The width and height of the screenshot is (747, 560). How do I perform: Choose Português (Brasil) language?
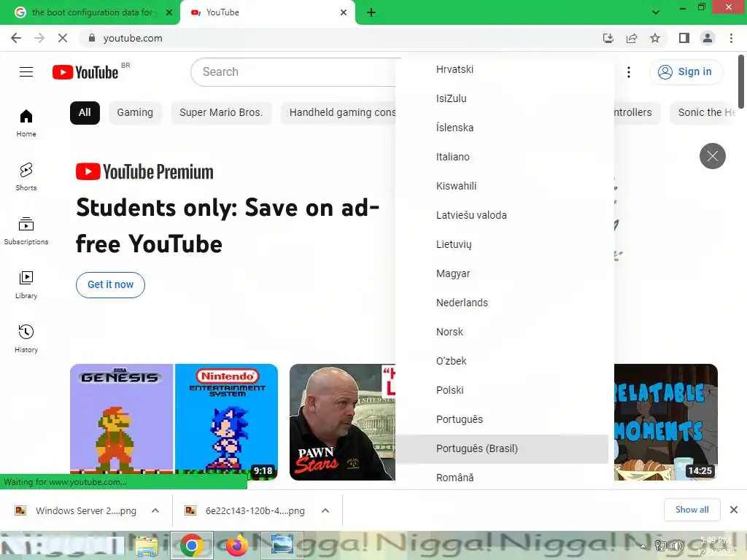pyautogui.click(x=502, y=448)
